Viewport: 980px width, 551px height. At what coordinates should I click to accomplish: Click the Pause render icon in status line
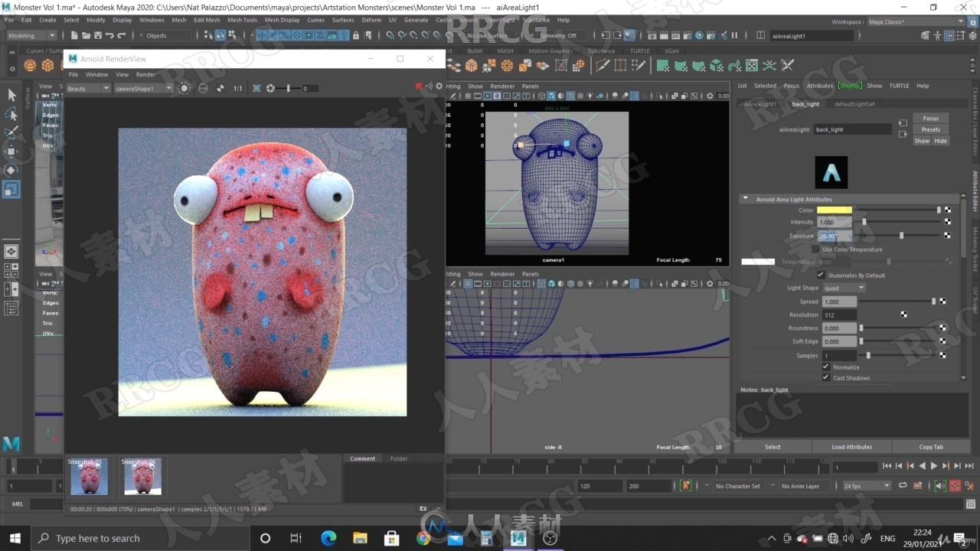pos(734,35)
